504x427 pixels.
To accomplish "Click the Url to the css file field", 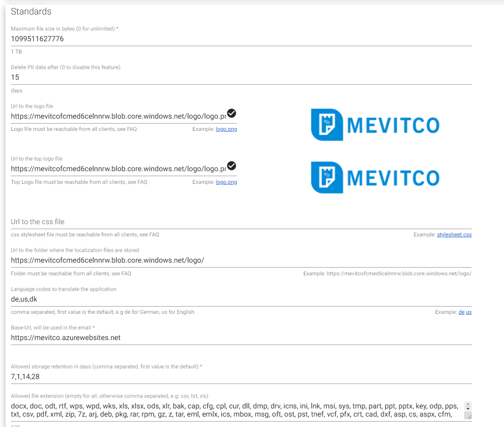I will (x=241, y=222).
